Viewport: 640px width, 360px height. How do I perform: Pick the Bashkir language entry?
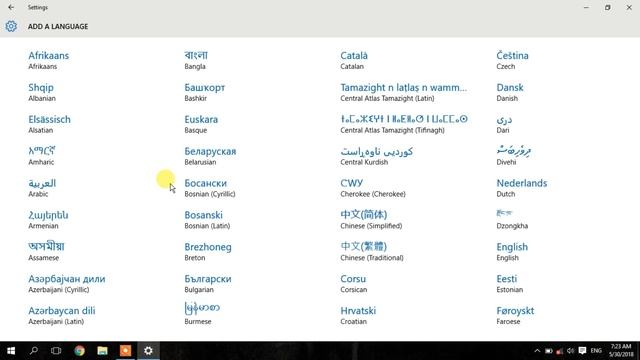[204, 92]
